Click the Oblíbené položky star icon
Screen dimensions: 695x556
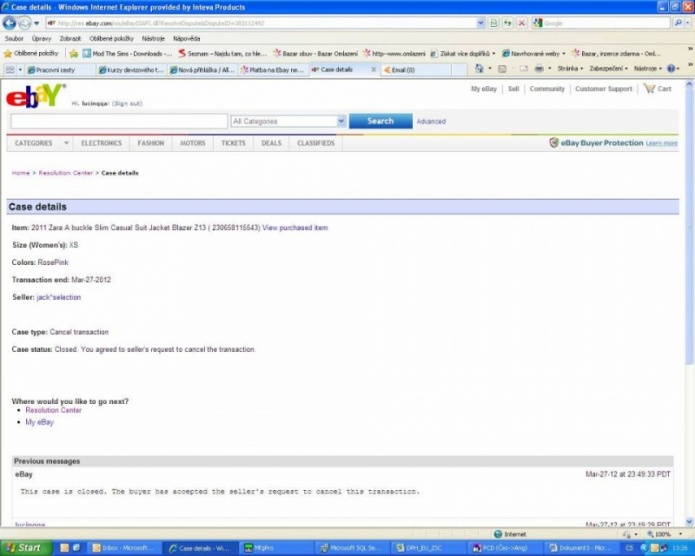(x=8, y=53)
